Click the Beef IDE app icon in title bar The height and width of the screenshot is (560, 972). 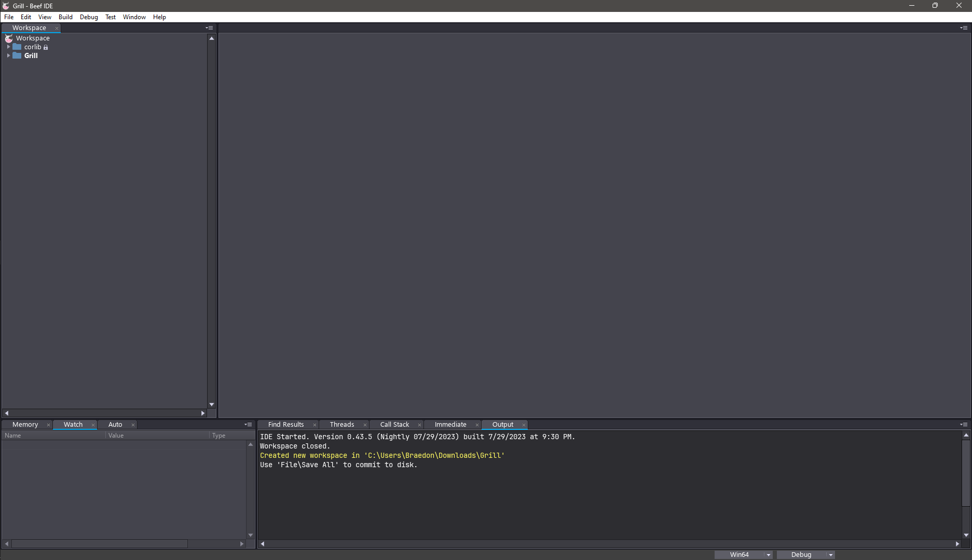[x=6, y=6]
